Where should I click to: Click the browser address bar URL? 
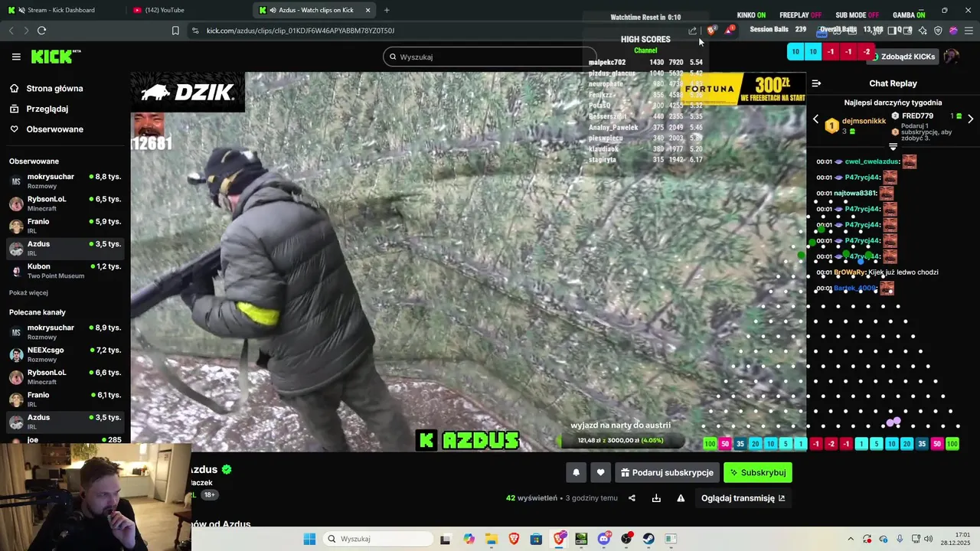coord(300,31)
